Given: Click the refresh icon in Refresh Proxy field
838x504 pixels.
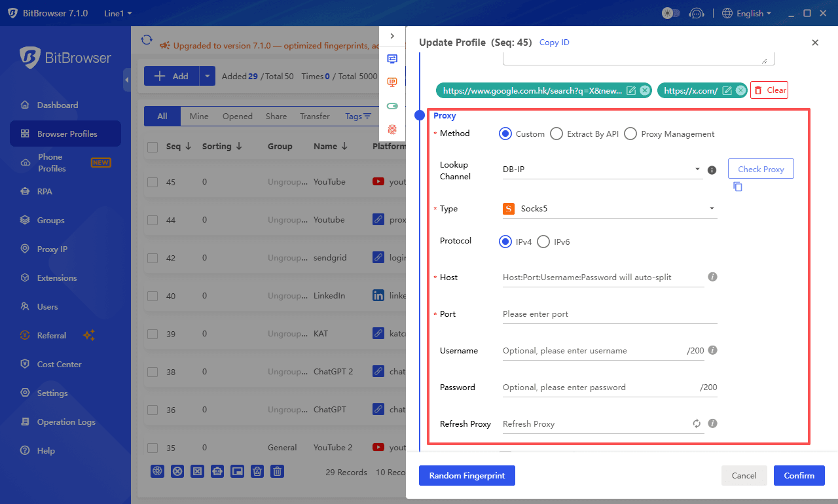Looking at the screenshot, I should click(697, 423).
